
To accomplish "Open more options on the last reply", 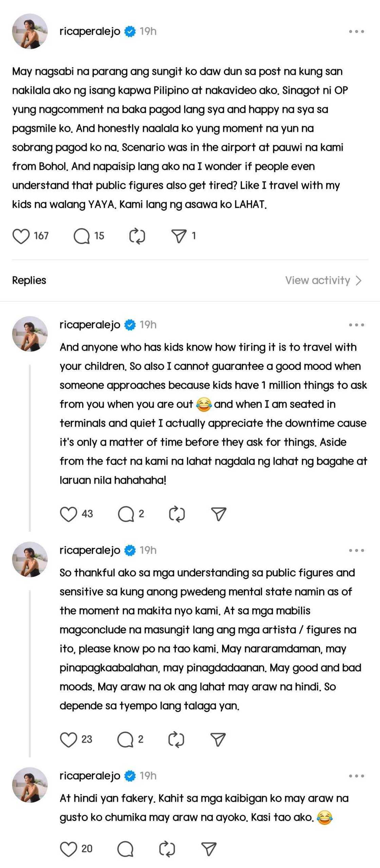I will point(356,776).
